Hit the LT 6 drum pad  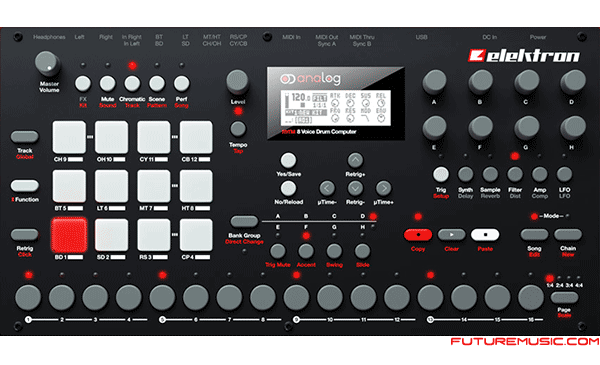[111, 186]
